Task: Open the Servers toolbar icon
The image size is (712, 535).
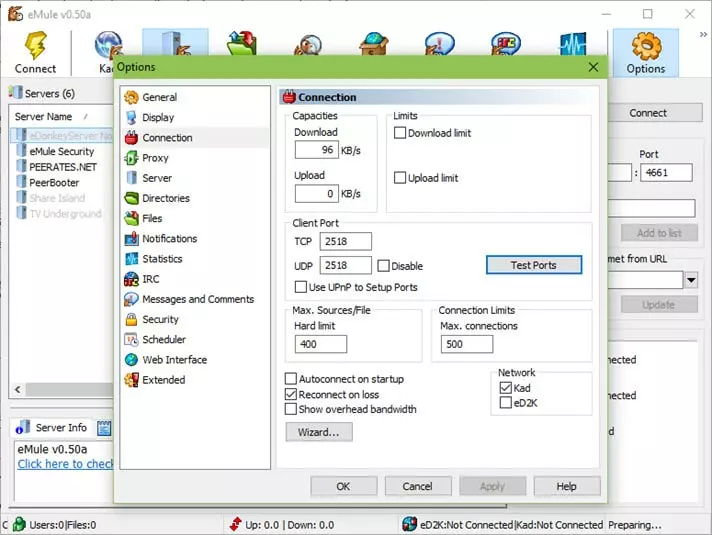Action: coord(175,43)
